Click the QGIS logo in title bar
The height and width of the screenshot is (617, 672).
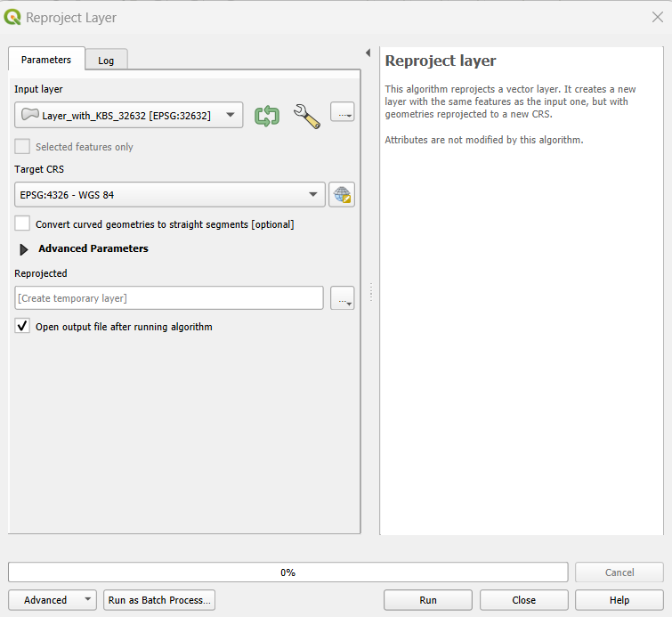[x=13, y=17]
